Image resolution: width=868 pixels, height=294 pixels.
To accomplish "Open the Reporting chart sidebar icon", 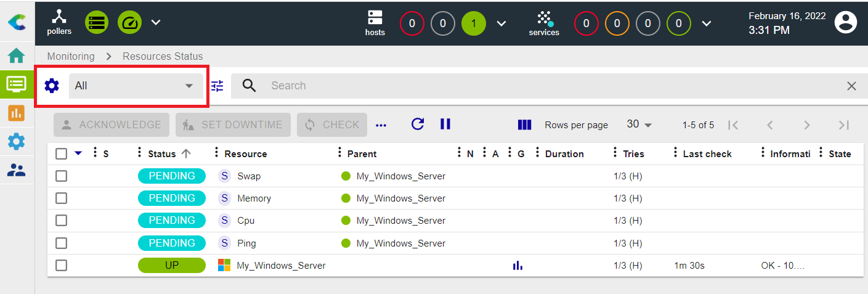I will pos(17,113).
